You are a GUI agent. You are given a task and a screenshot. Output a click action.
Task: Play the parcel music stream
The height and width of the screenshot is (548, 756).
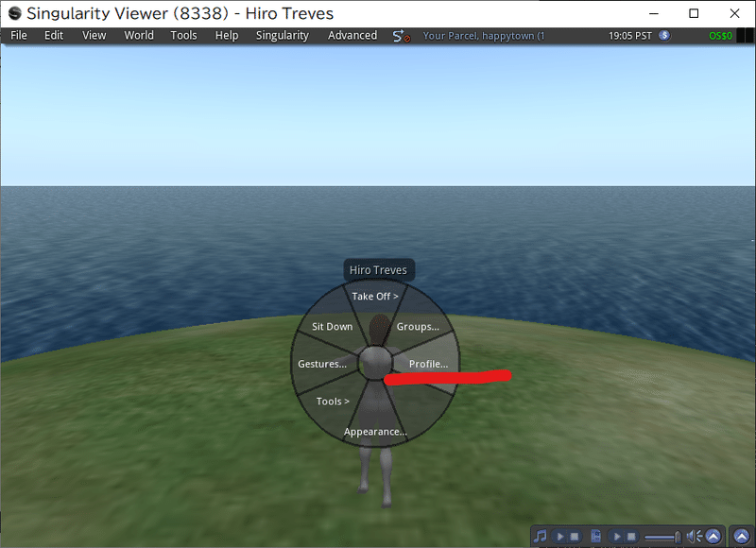tap(559, 536)
